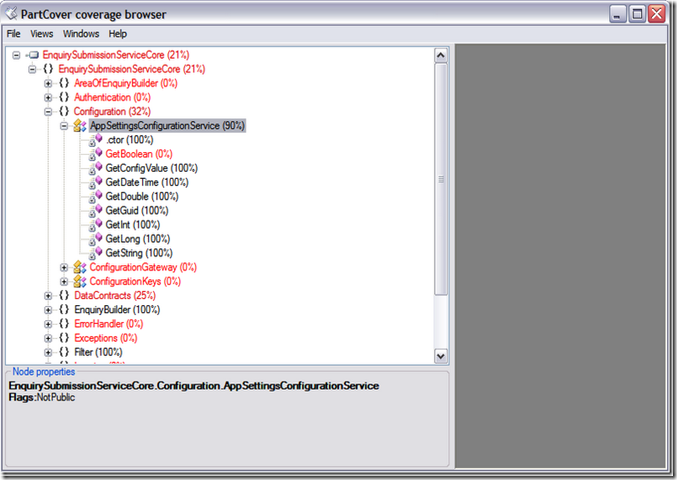Expand the Authentication namespace
This screenshot has height=480, width=677.
pos(48,98)
